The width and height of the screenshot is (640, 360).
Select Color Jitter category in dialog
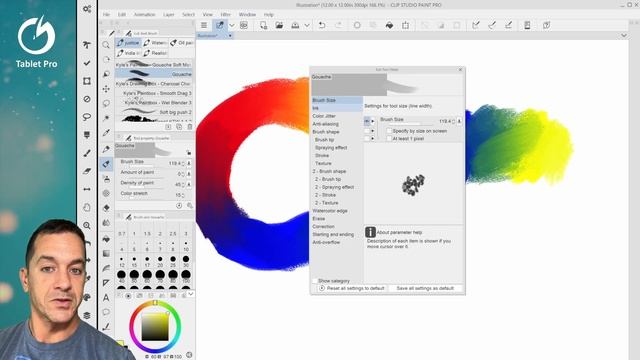pos(324,116)
